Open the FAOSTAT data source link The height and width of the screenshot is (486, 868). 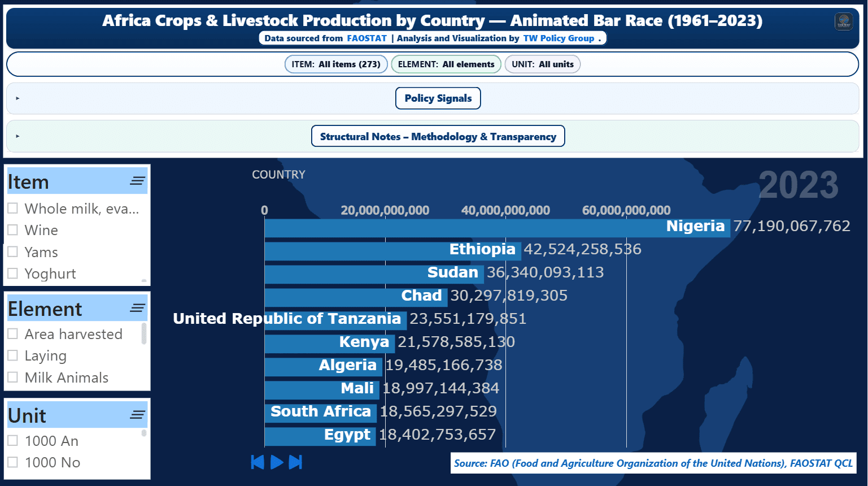click(x=367, y=38)
